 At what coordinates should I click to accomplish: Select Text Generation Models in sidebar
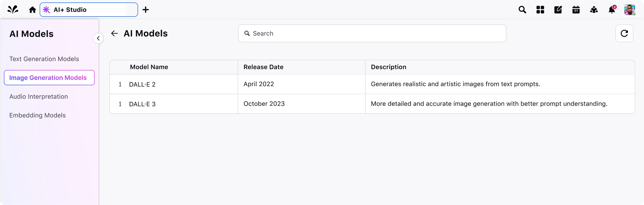[44, 59]
